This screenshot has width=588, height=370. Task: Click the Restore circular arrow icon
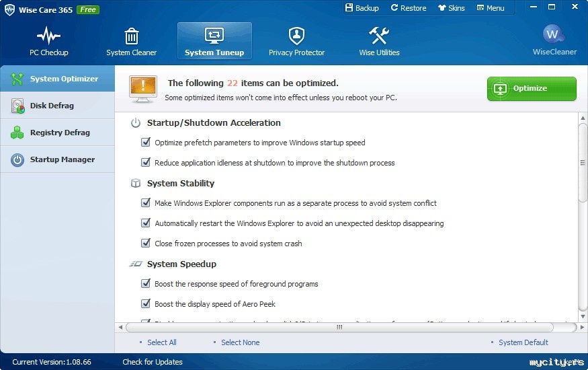click(394, 7)
